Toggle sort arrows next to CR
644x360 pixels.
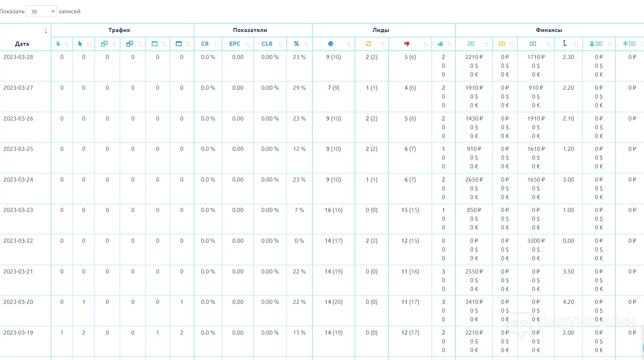(216, 44)
